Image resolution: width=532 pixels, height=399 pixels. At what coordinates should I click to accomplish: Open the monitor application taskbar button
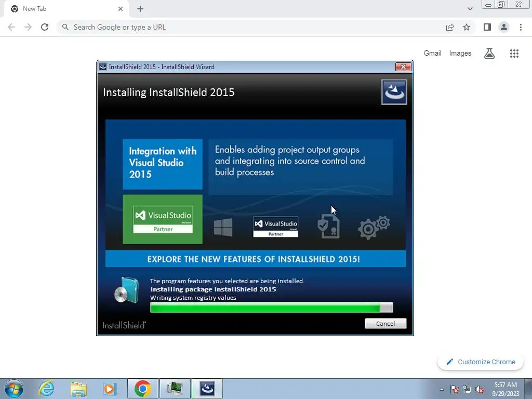coord(175,389)
